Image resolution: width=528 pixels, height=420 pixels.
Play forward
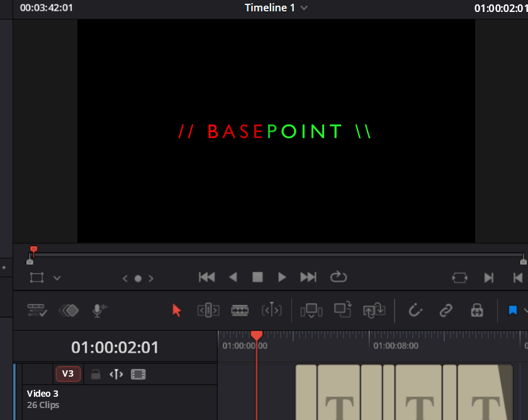point(282,277)
